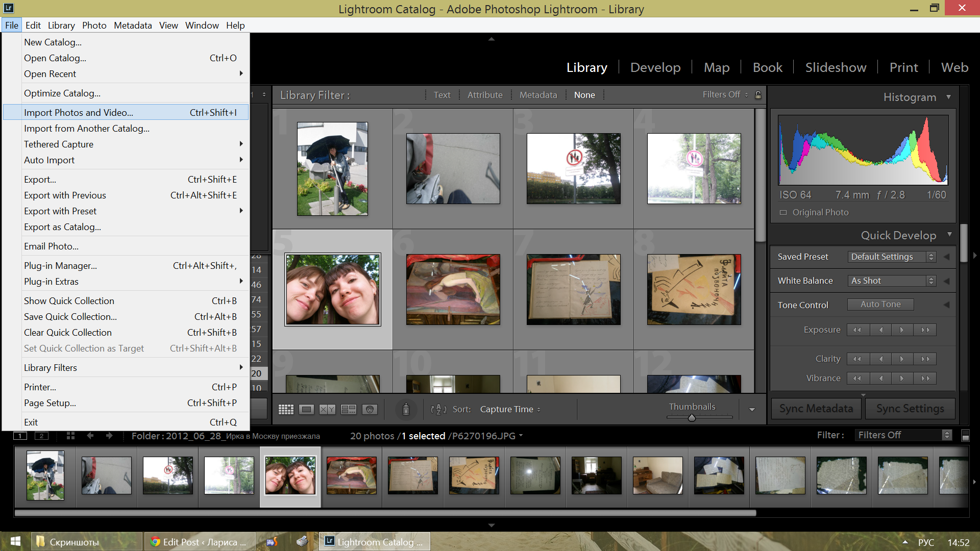This screenshot has height=551, width=980.
Task: Open Chrome Edit Post taskbar item
Action: 199,542
